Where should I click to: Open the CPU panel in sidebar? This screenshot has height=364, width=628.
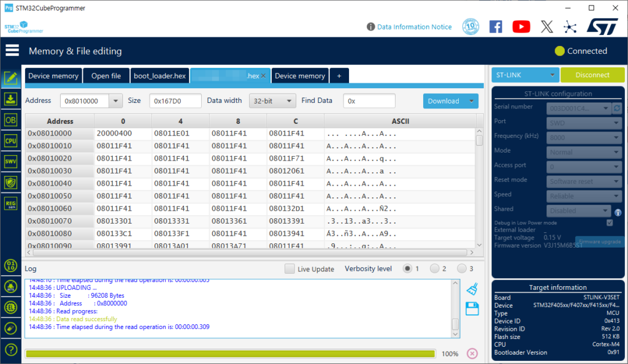click(10, 141)
